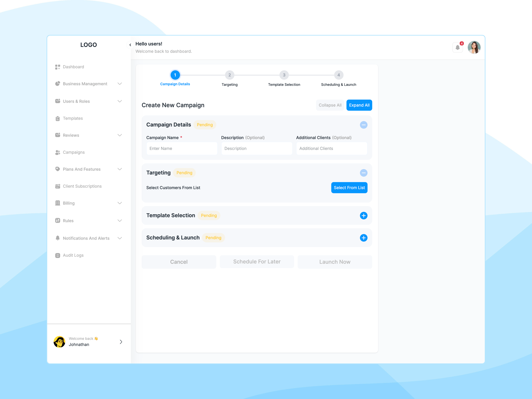Image resolution: width=532 pixels, height=399 pixels.
Task: Click the Campaign Name input field
Action: 182,148
